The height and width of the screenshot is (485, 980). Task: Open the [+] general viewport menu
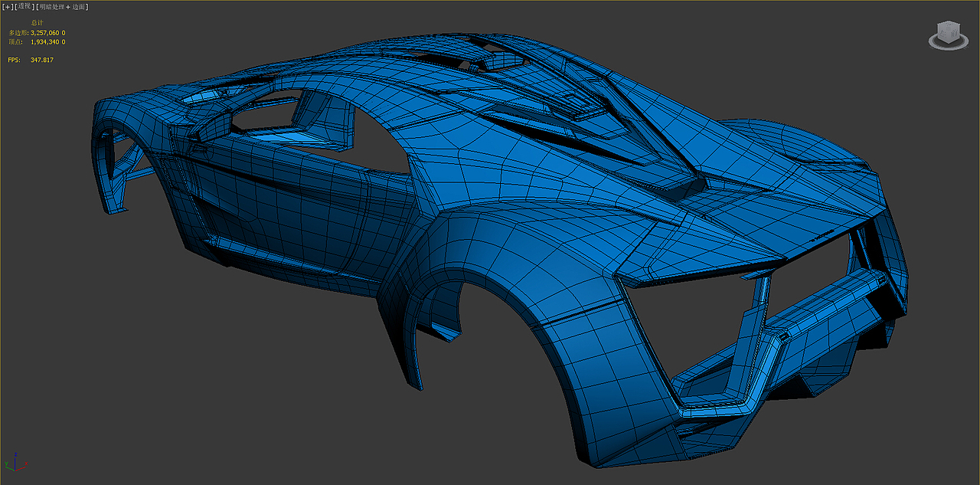[8, 7]
